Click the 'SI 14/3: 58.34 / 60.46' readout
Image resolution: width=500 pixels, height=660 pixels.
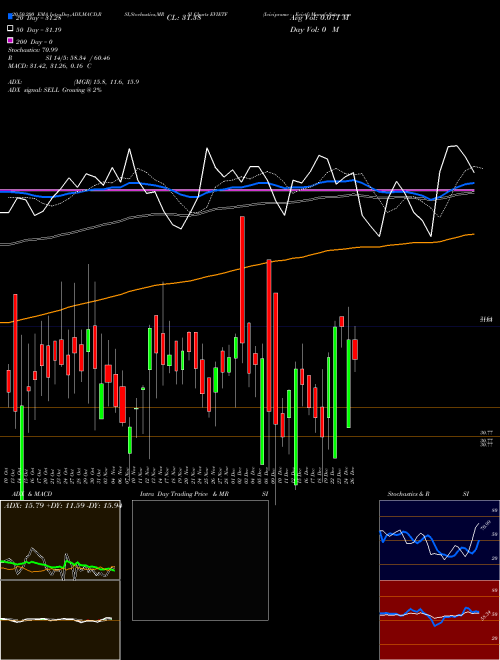pyautogui.click(x=78, y=58)
